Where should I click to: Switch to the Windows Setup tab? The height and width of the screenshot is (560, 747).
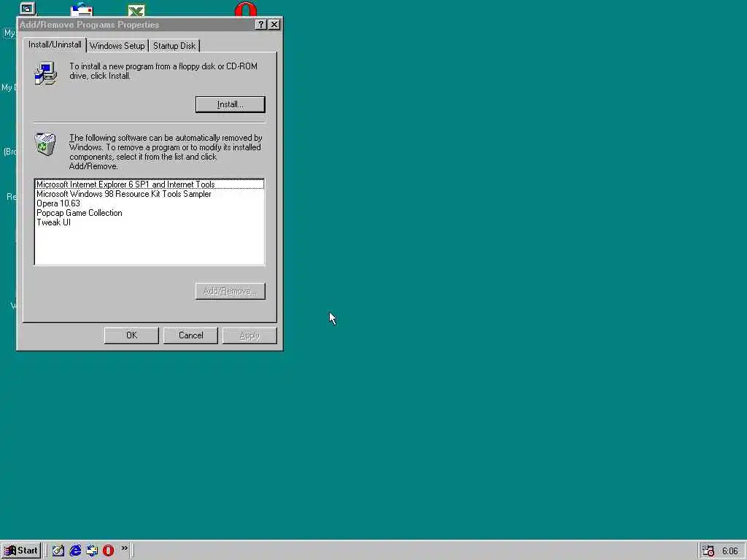(117, 46)
